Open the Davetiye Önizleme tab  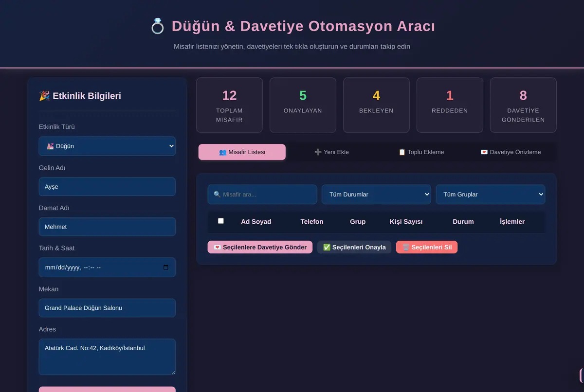[x=511, y=152]
